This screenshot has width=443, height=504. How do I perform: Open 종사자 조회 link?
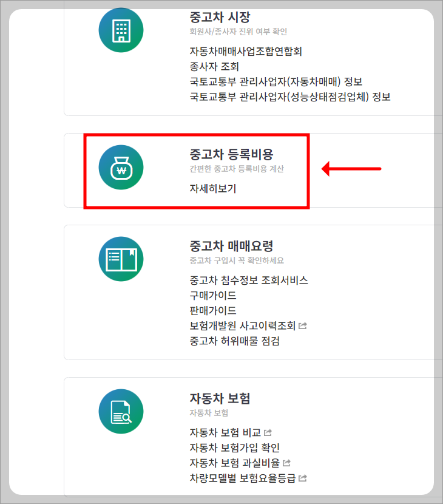[214, 67]
